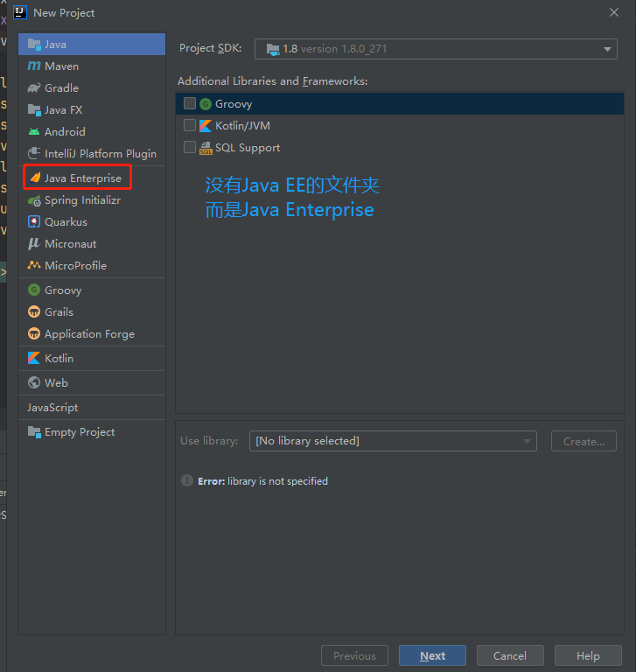Click the Quarkus icon
The width and height of the screenshot is (636, 672).
pos(34,221)
